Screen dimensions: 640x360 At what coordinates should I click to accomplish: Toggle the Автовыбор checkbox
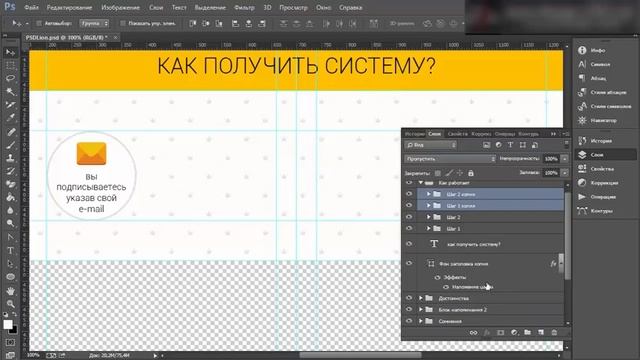pos(39,24)
